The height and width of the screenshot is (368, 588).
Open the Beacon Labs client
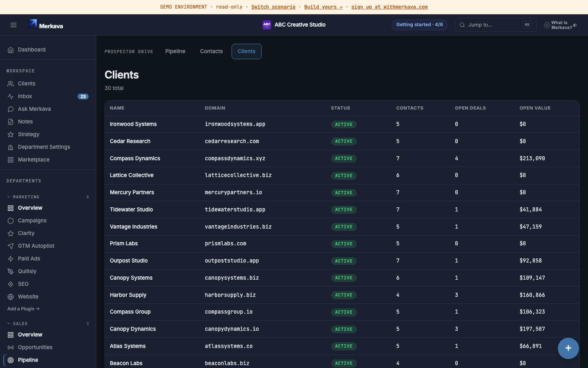(126, 364)
